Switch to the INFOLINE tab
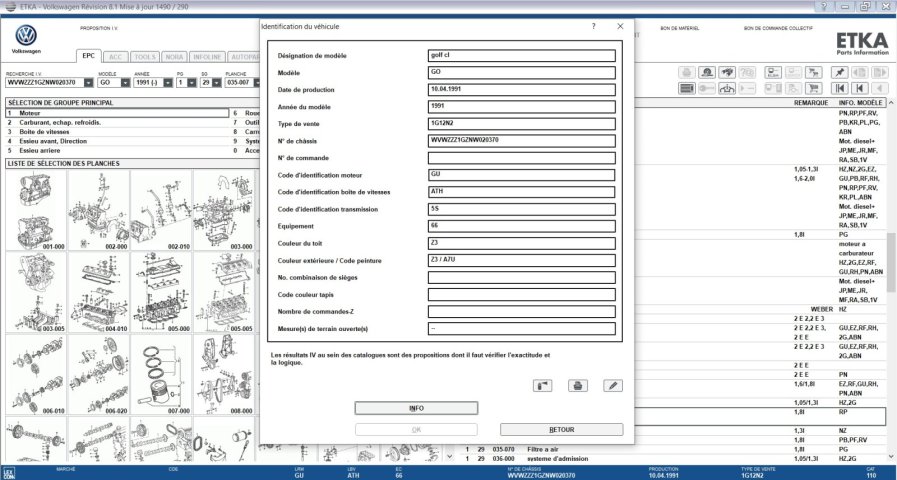Screen dimensions: 897x480 click(207, 57)
